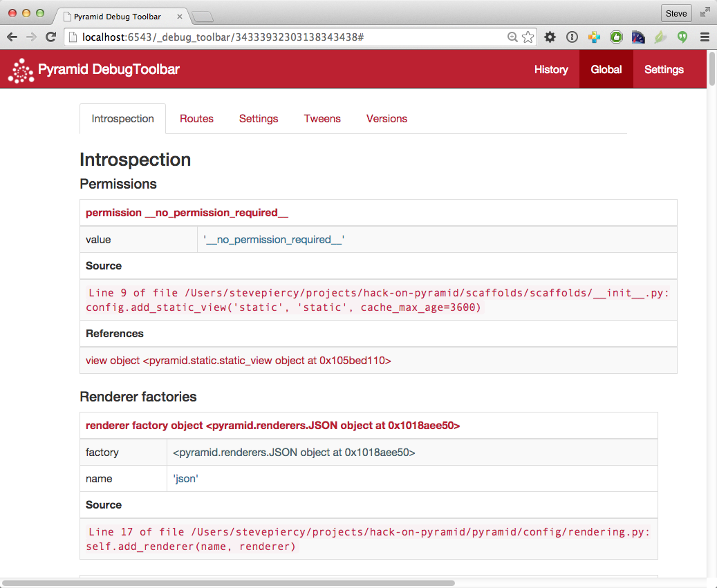Click the browser back arrow
The height and width of the screenshot is (588, 717).
click(x=12, y=37)
